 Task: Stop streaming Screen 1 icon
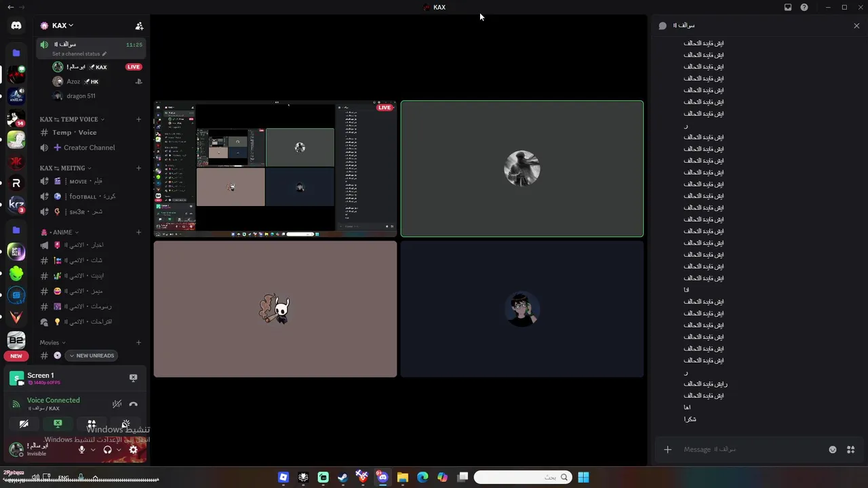click(133, 378)
